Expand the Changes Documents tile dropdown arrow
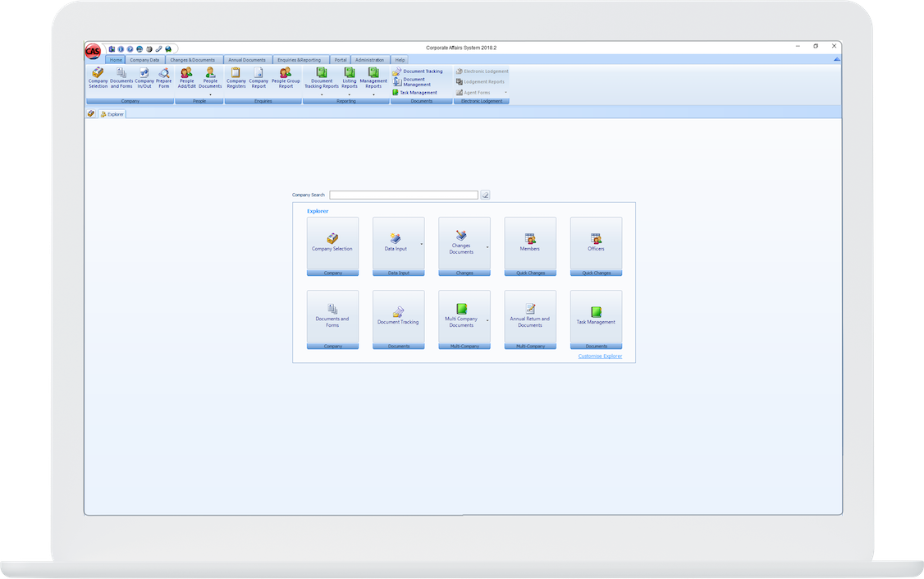 pos(487,247)
